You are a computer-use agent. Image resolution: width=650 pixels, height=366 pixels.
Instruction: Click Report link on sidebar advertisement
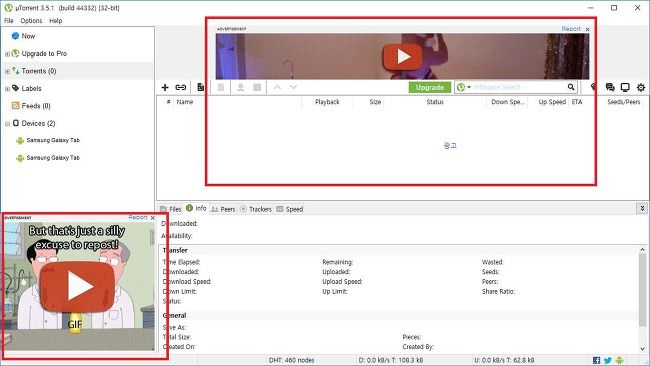(x=138, y=217)
